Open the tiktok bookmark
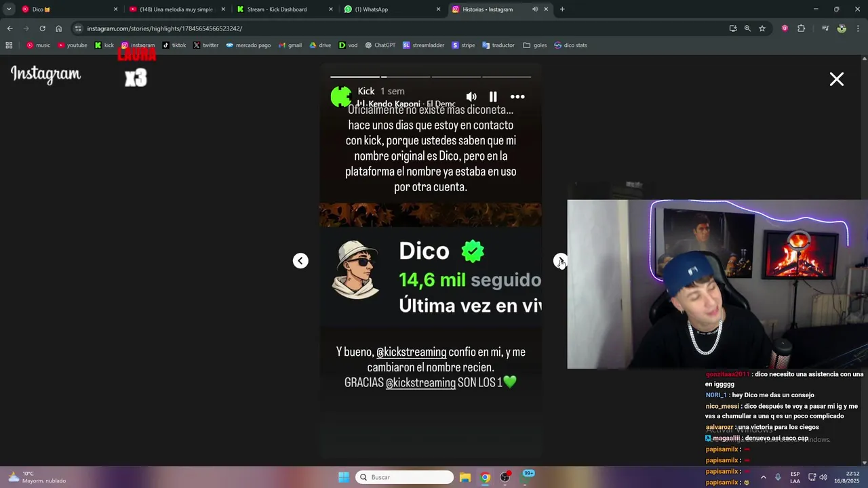The width and height of the screenshot is (868, 488). coord(174,45)
